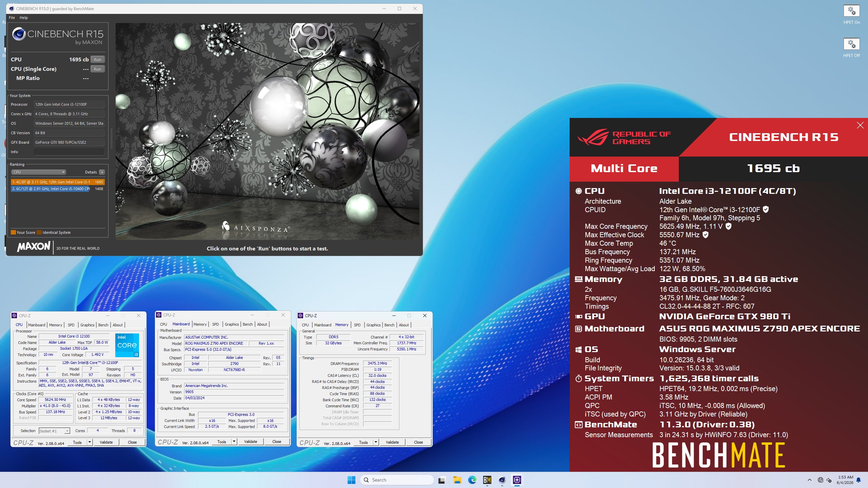The image size is (868, 488).
Task: Click the GPU icon in BenchMate panel
Action: point(578,317)
